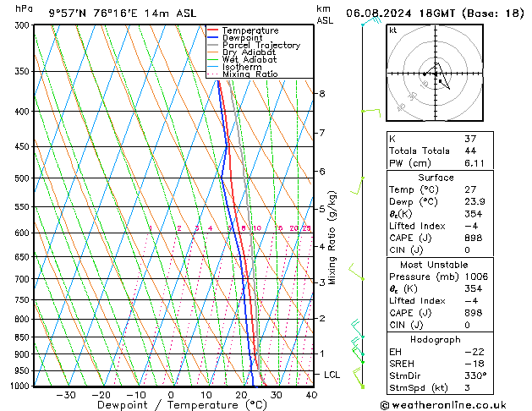Click the Mixing Ratio legend entry

[x=242, y=74]
